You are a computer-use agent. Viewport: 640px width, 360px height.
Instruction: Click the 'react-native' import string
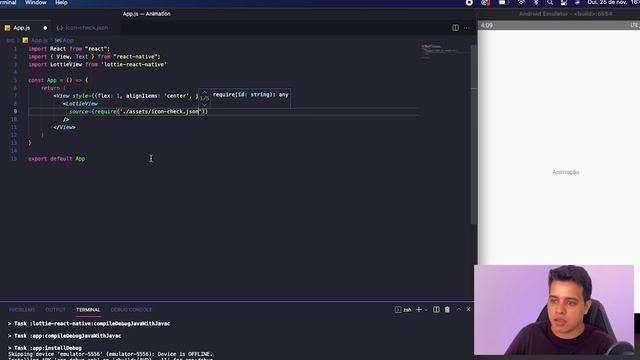click(x=137, y=57)
